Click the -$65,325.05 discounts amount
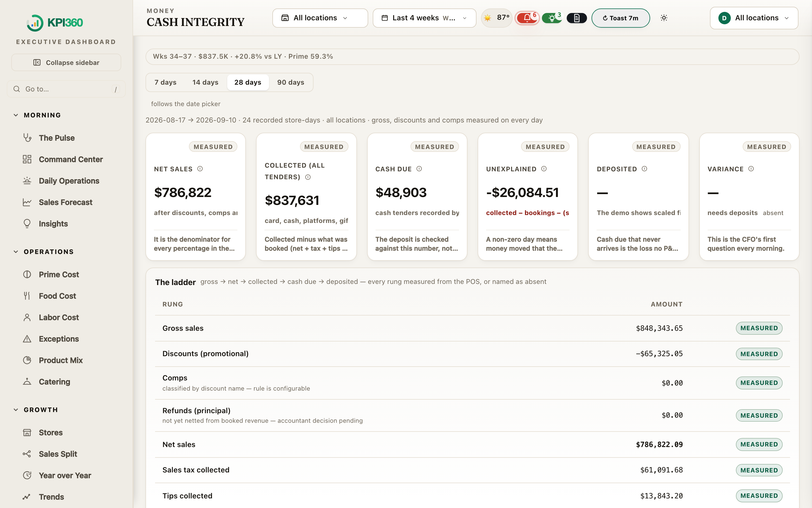The height and width of the screenshot is (508, 812). (659, 353)
